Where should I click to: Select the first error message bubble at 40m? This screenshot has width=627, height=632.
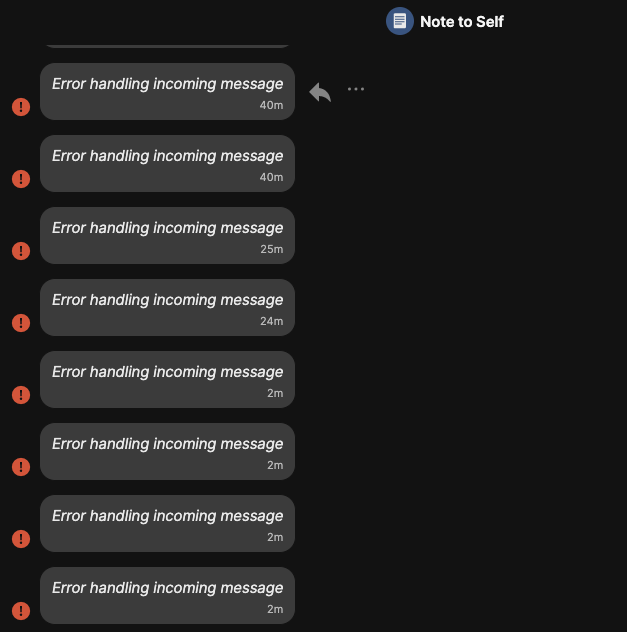167,91
